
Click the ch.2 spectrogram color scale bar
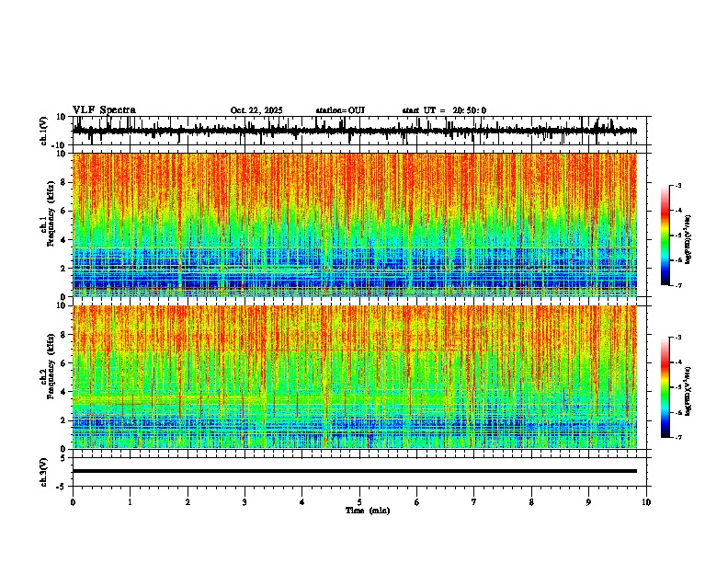(x=665, y=387)
